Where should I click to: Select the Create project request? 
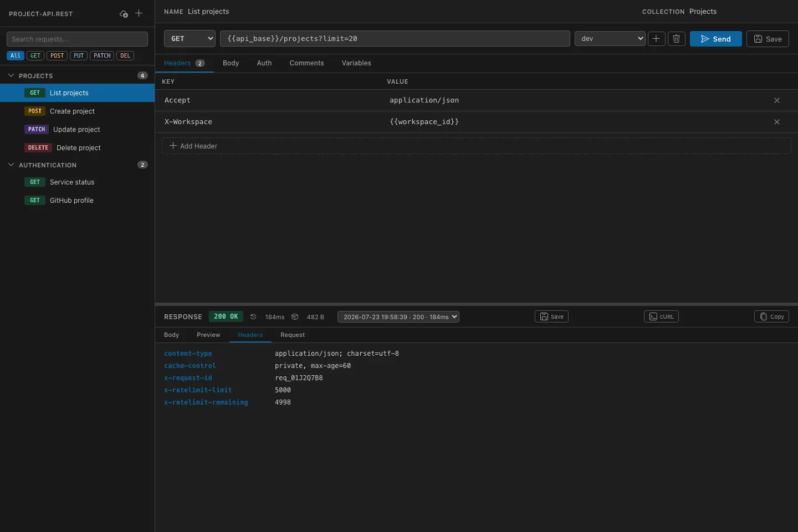(x=77, y=111)
